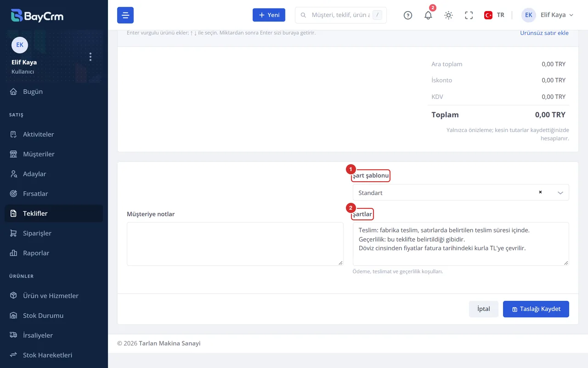Click the slash shortcut badge in search
The height and width of the screenshot is (368, 588).
pyautogui.click(x=377, y=15)
